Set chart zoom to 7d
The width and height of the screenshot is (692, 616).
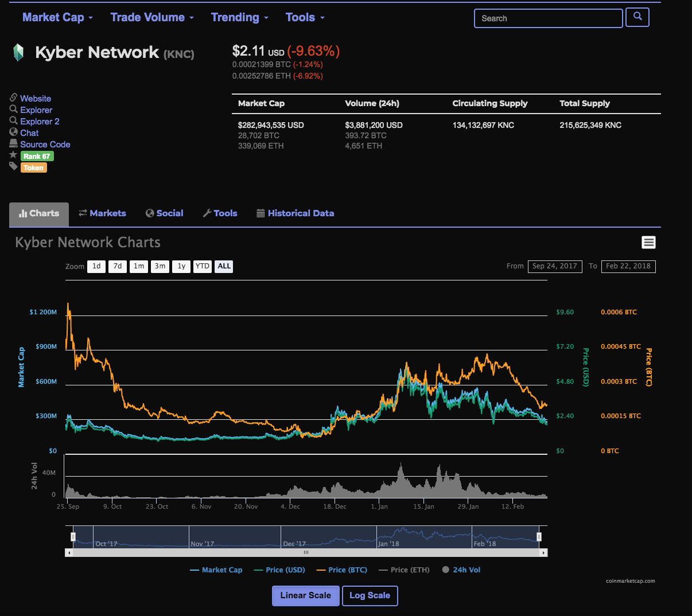click(x=118, y=266)
